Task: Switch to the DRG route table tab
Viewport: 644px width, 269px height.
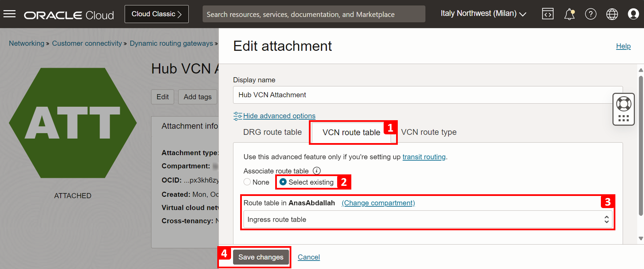Action: 272,132
